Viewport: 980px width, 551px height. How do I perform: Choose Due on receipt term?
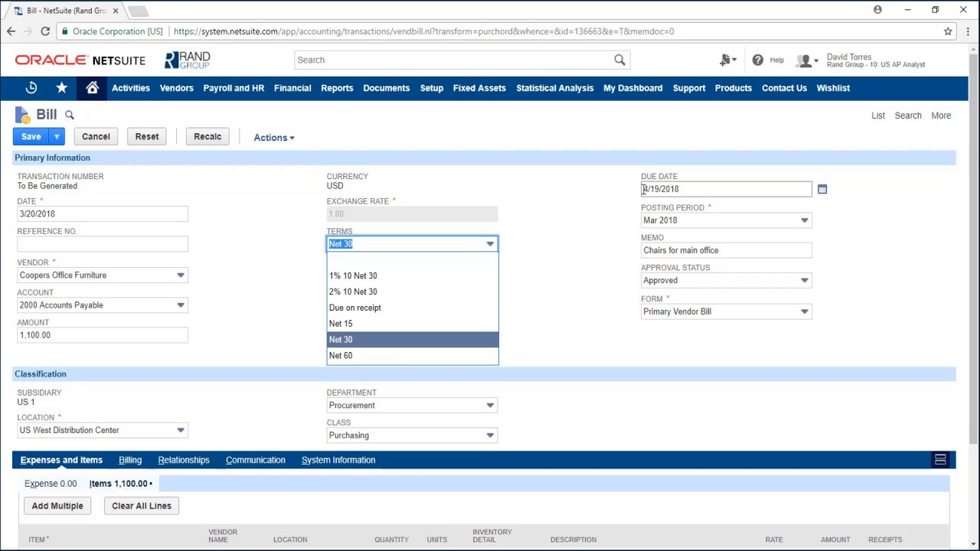pyautogui.click(x=413, y=308)
